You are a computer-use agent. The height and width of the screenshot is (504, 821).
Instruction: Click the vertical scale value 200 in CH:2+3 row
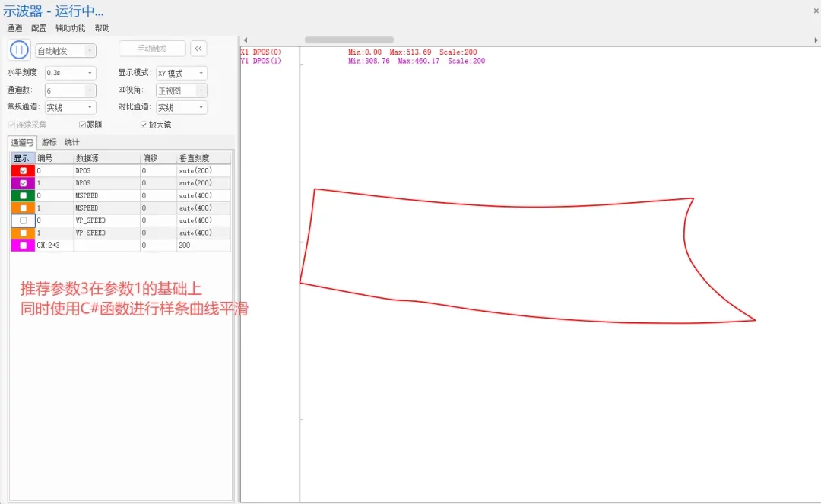(204, 246)
